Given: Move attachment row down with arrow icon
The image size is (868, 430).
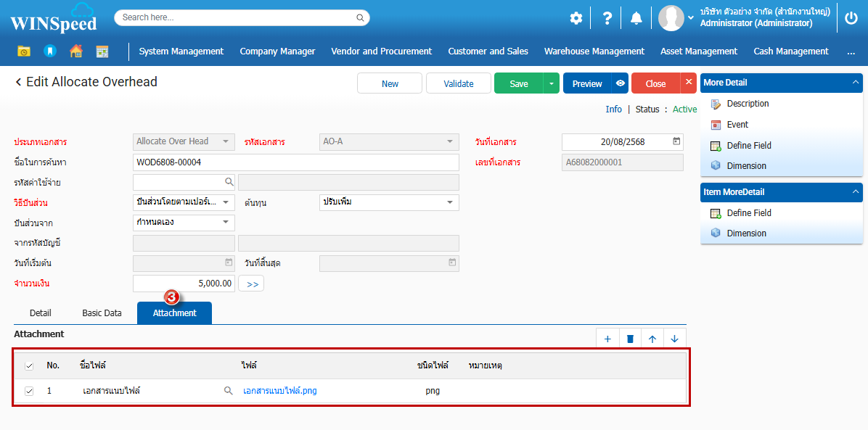Looking at the screenshot, I should [x=674, y=339].
